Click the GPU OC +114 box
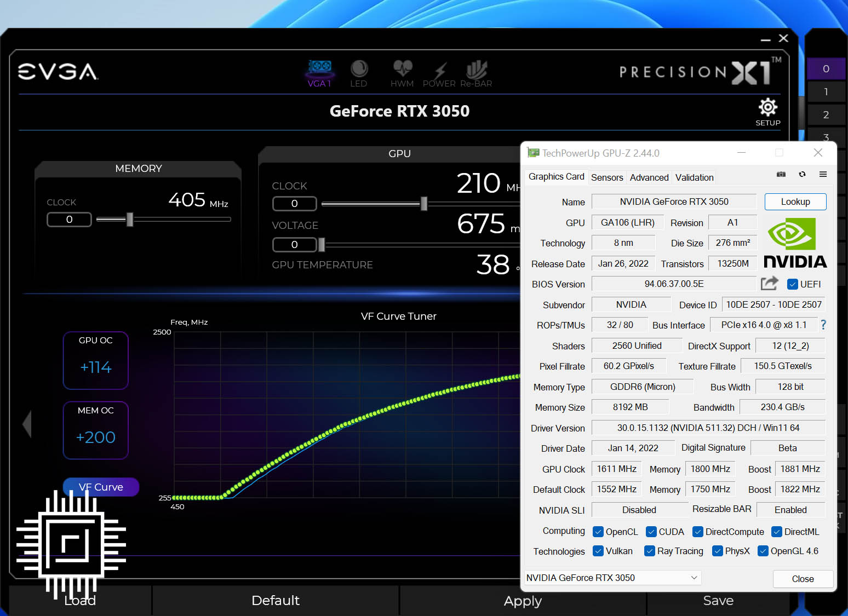 coord(96,360)
